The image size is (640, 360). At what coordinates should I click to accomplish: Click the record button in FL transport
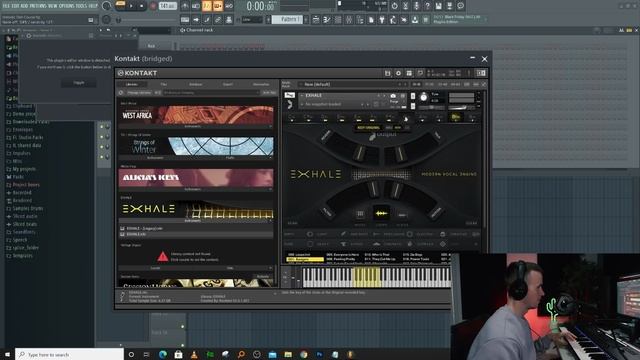coord(153,6)
